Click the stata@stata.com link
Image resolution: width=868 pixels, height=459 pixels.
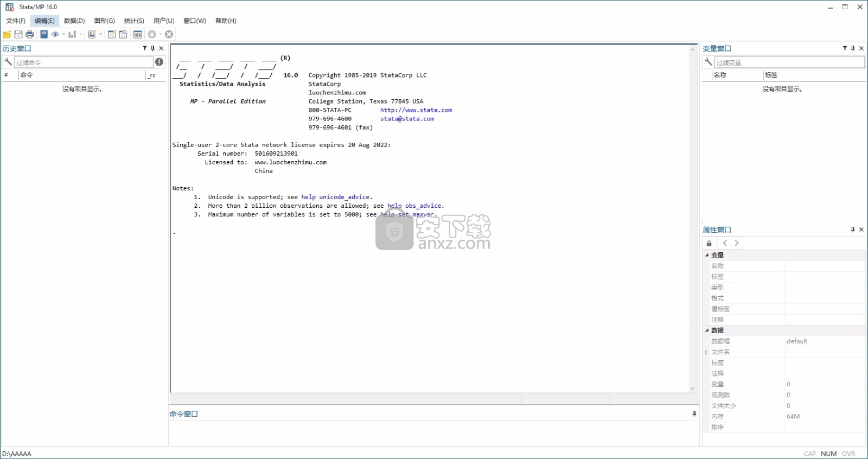click(407, 119)
